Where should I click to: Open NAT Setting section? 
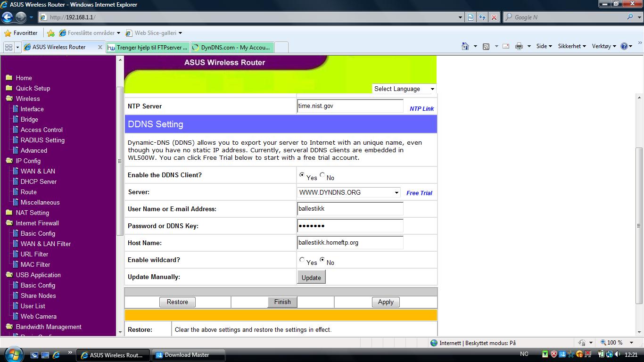coord(33,213)
